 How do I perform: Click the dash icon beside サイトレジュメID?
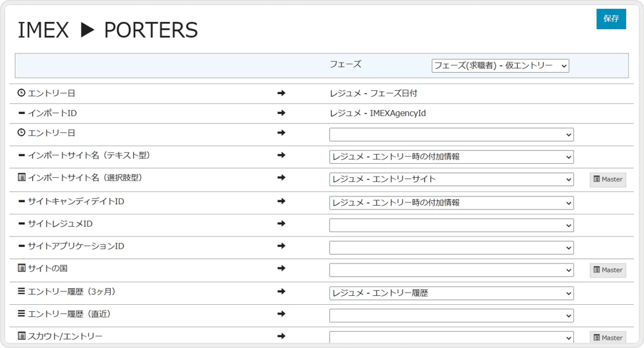21,224
